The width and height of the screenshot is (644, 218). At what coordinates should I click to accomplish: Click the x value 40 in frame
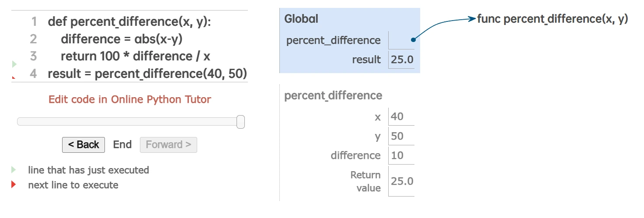tap(397, 117)
